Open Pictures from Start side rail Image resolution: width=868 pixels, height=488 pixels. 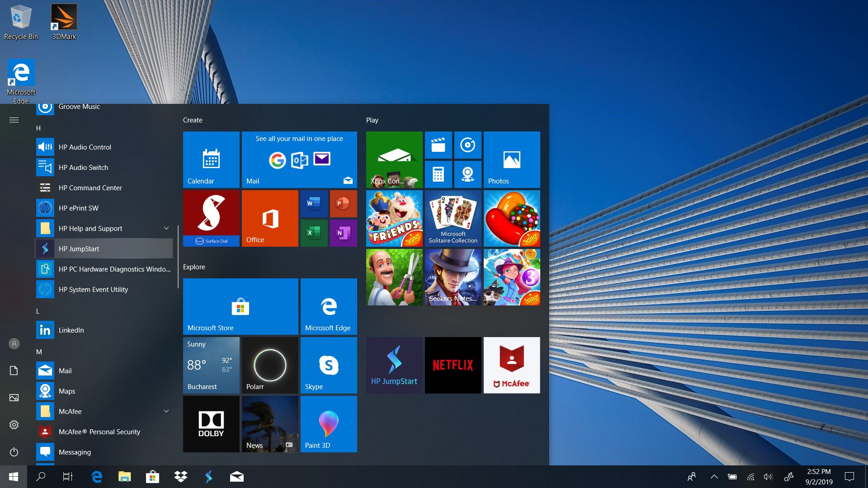point(14,398)
